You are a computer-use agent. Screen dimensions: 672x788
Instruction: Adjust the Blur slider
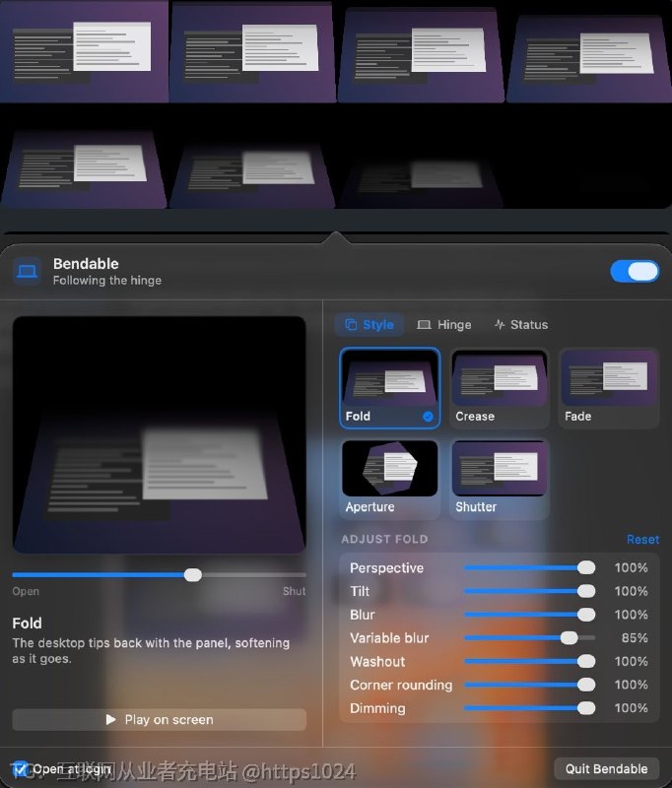coord(529,615)
